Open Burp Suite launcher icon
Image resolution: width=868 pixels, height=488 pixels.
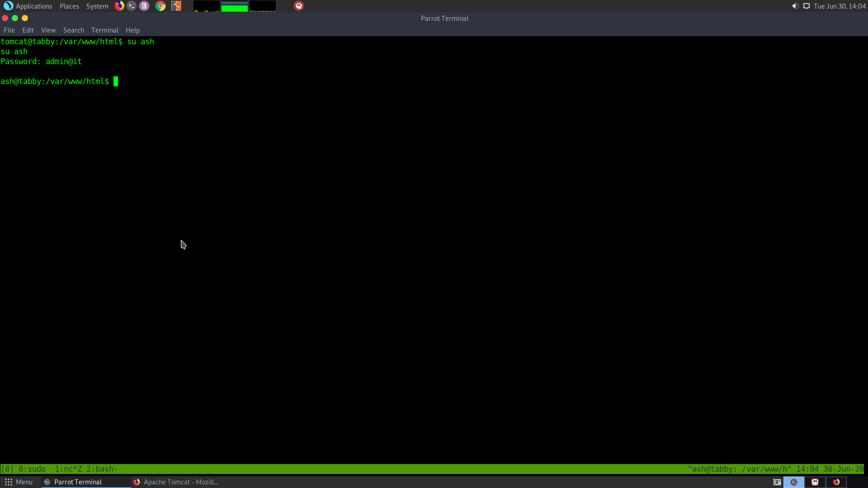(176, 6)
